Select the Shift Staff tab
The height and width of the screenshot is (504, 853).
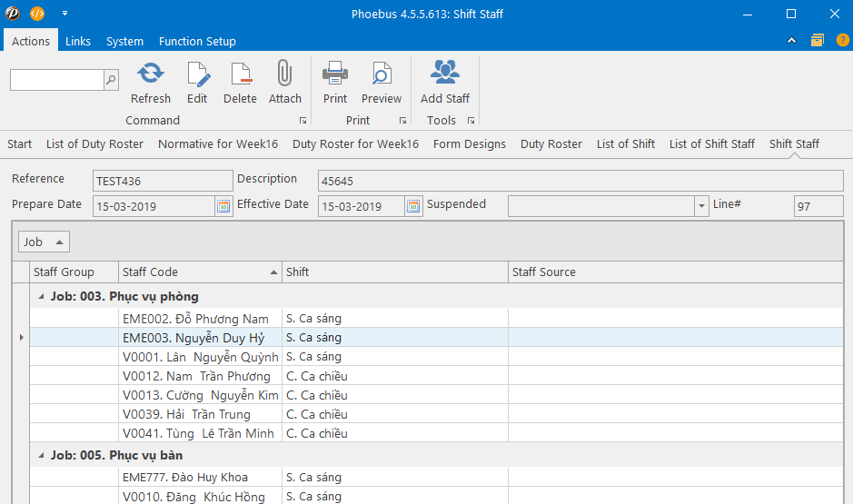[x=794, y=144]
